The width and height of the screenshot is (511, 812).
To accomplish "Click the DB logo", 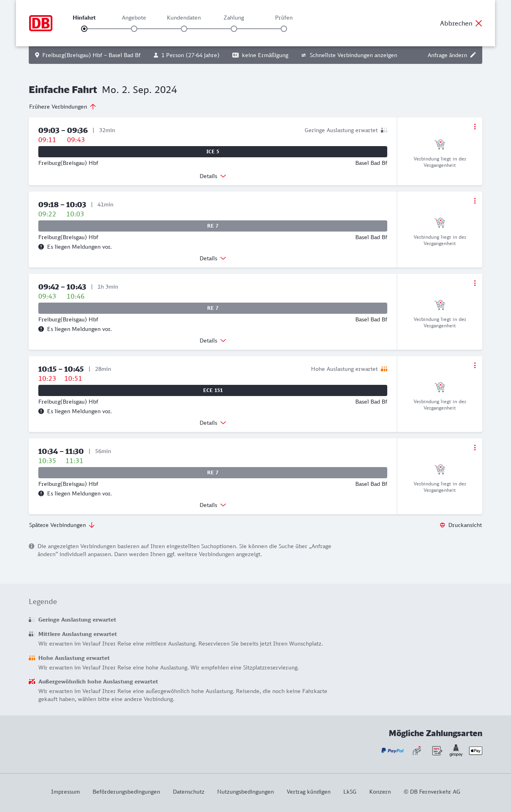I will coord(41,23).
